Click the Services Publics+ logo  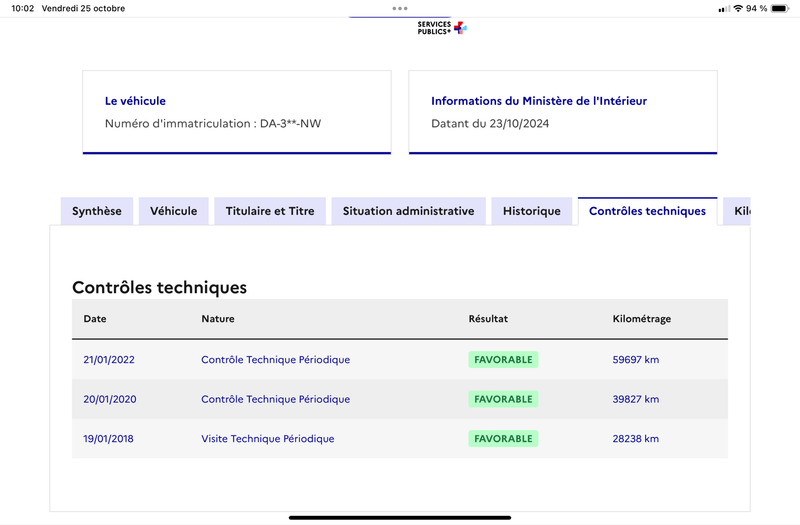(x=442, y=28)
